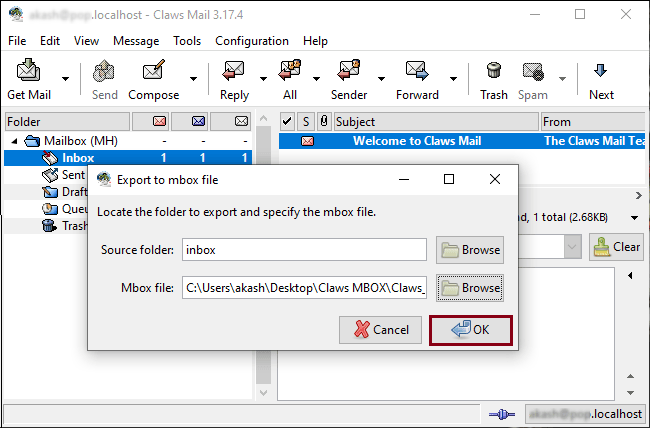Click the Forward toolbar icon
The height and width of the screenshot is (428, 650).
[417, 71]
